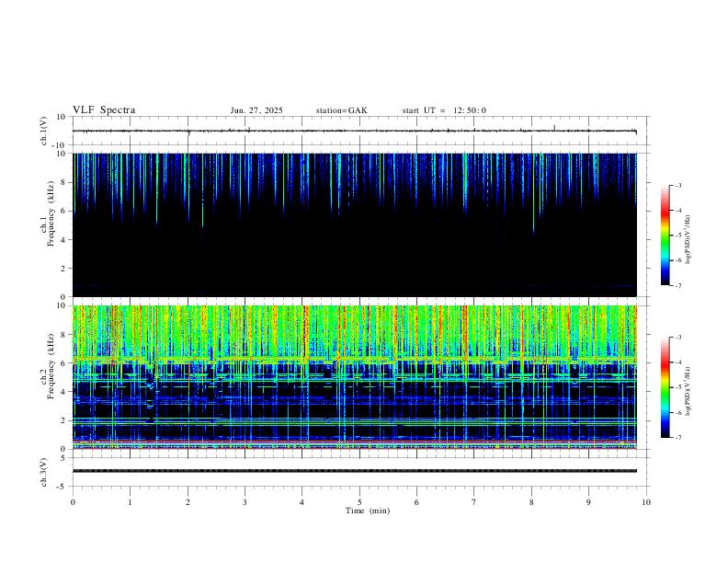The width and height of the screenshot is (728, 563).
Task: Click the ch.2 spectrogram "2" kHz tick label
Action: [63, 420]
